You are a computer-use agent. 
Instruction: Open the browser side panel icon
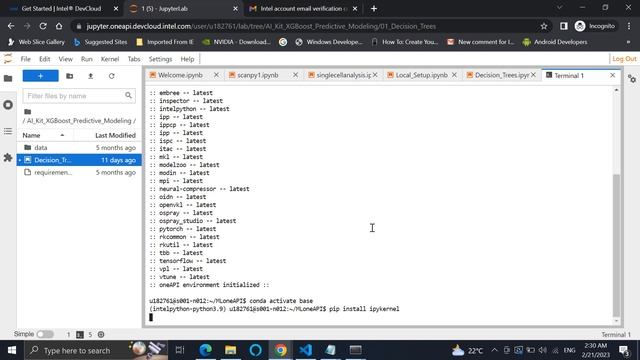pos(564,26)
